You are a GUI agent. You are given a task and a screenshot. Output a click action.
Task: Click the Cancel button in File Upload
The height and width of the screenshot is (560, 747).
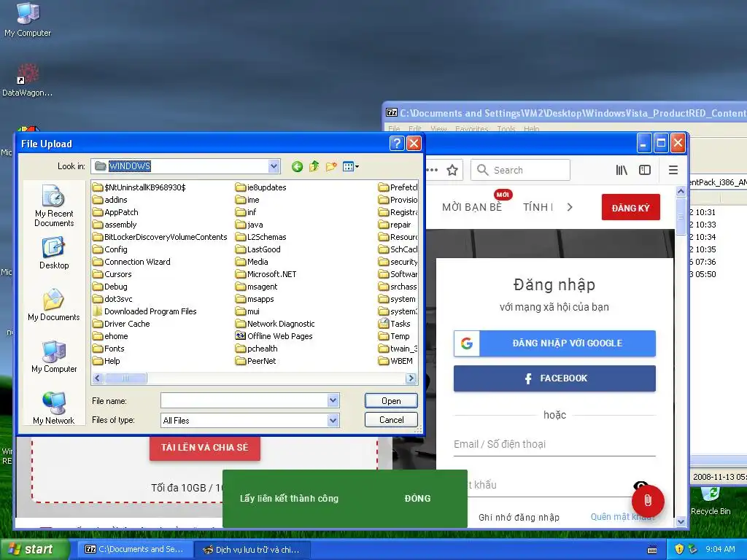(x=391, y=420)
